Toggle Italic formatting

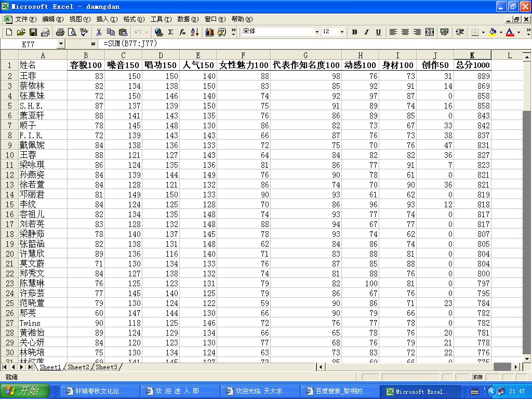tap(366, 32)
